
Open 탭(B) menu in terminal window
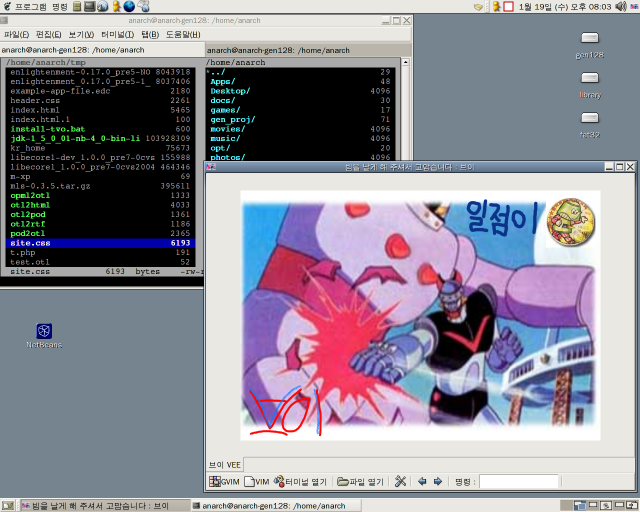(x=150, y=35)
